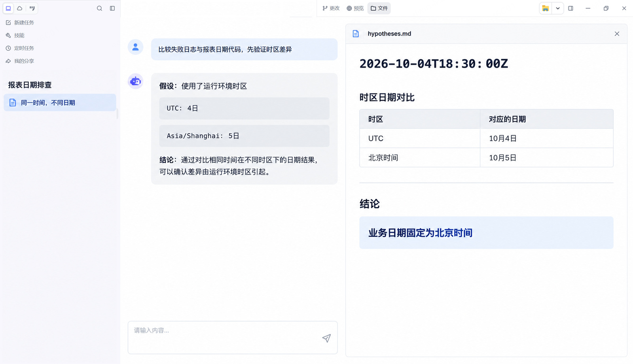Screen dimensions: 633x364
Task: Click the UTC cell in the table
Action: [420, 138]
